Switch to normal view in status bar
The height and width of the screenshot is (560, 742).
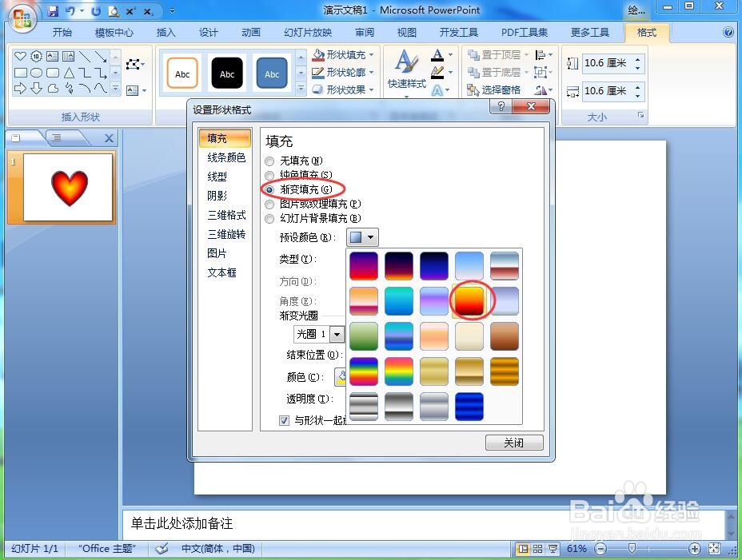coord(523,549)
